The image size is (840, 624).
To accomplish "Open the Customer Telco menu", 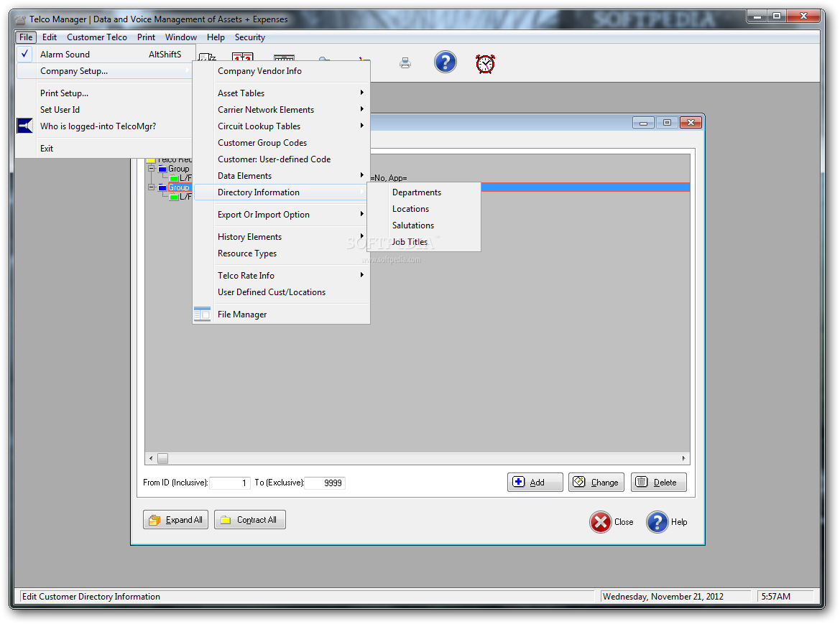I will (x=97, y=37).
